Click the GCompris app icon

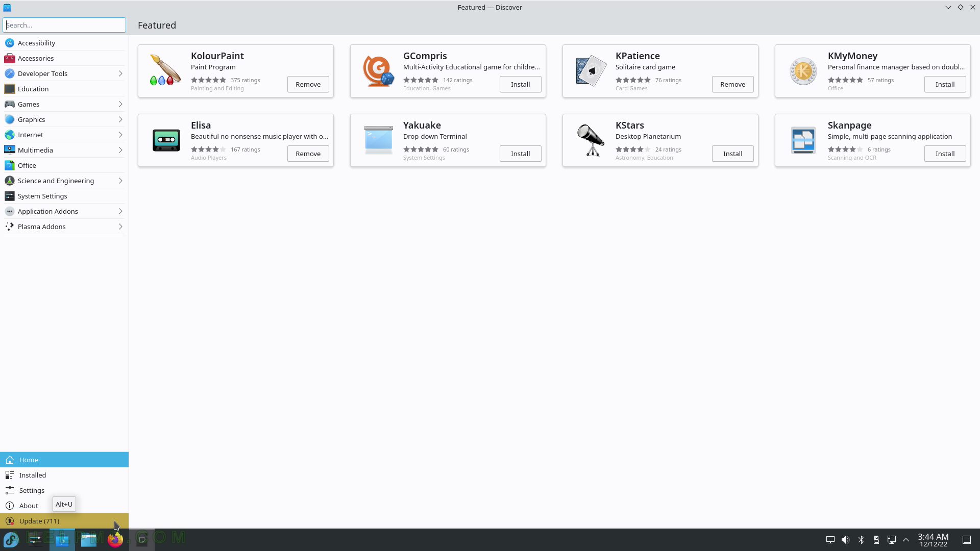[x=378, y=71]
